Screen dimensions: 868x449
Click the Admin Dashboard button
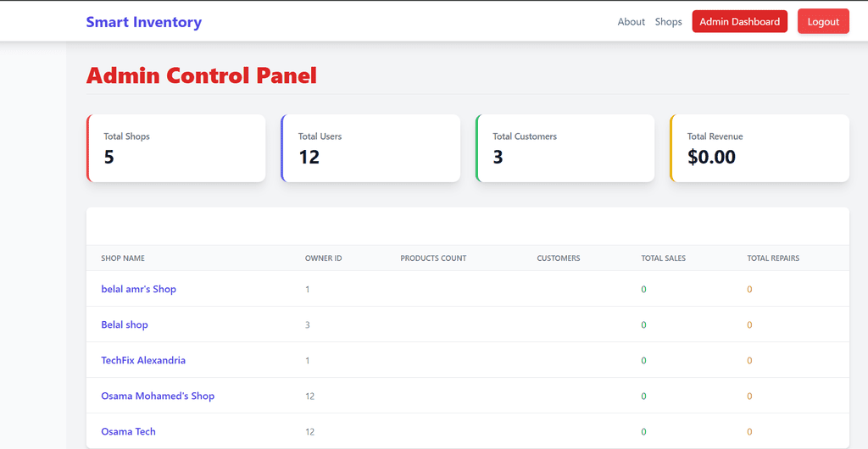click(739, 22)
